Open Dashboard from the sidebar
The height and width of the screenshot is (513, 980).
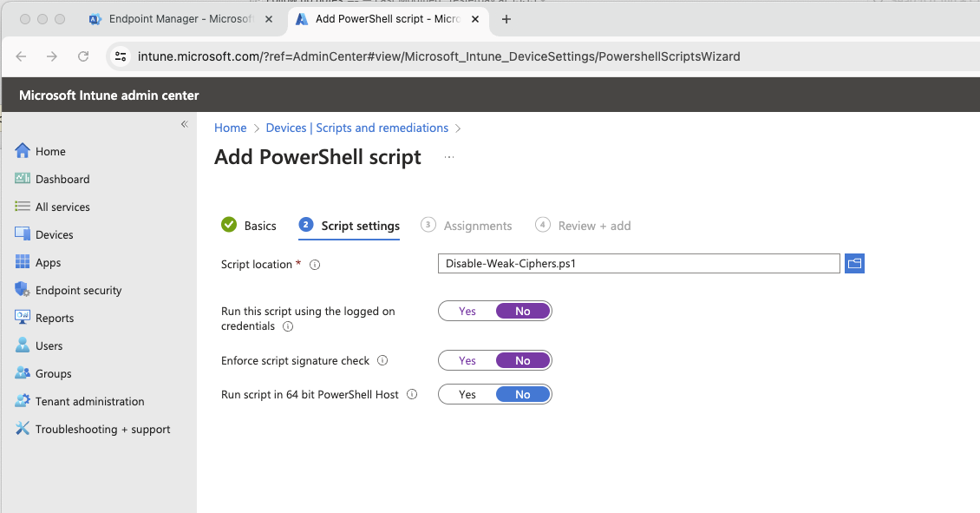[x=53, y=179]
